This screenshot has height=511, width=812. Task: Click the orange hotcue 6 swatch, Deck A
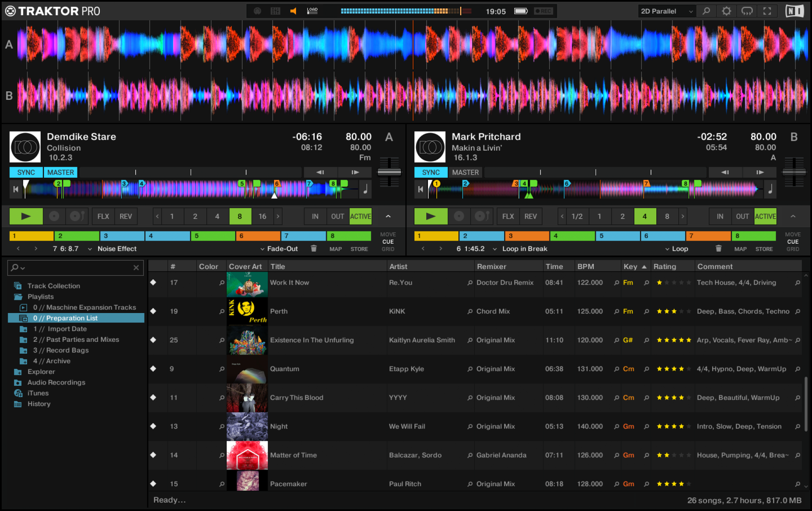[258, 236]
